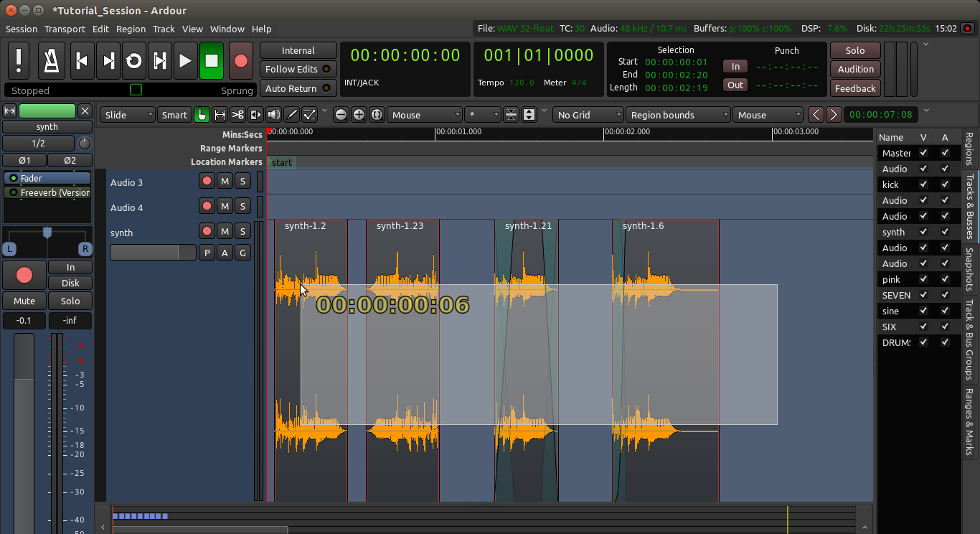Screen dimensions: 980x534
Task: Click the Disk monitoring button
Action: 70,283
